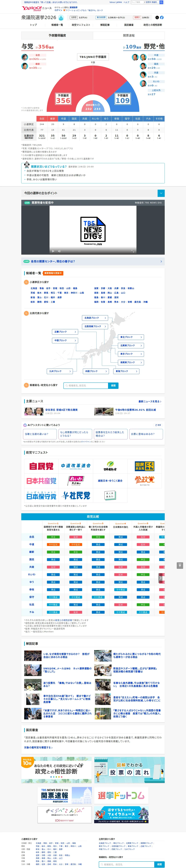Mute the live video volume icon

tap(59, 251)
